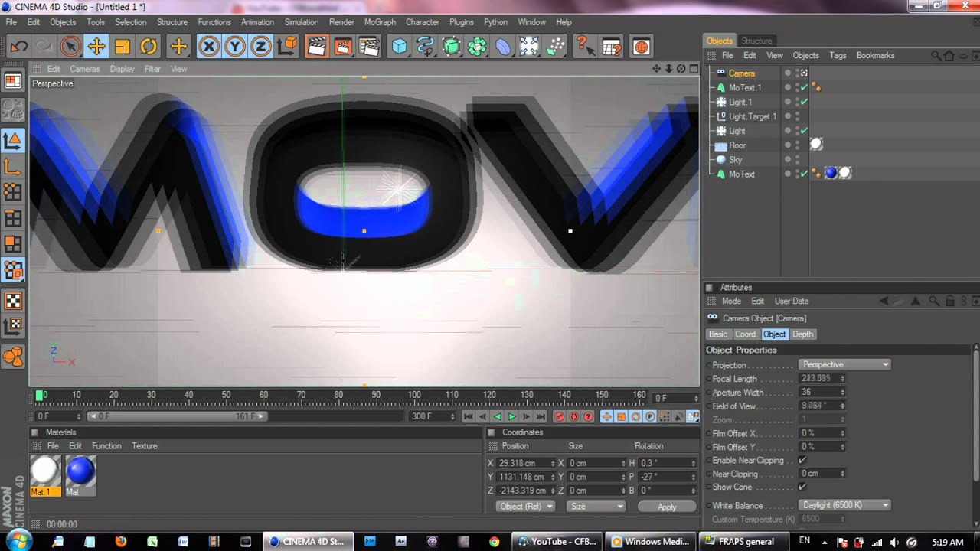Open the Cameras menu in the viewport
The width and height of the screenshot is (980, 551).
pos(84,69)
